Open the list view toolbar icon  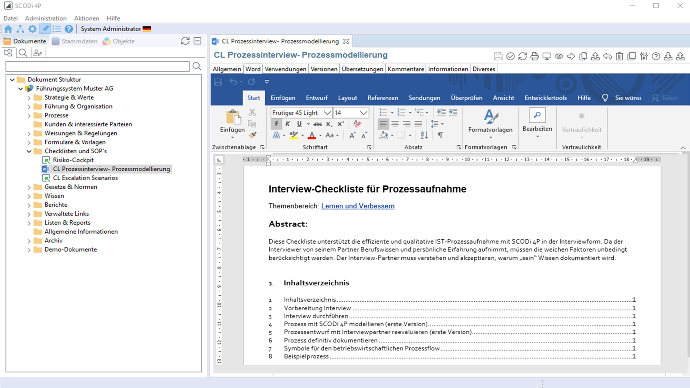click(x=57, y=29)
